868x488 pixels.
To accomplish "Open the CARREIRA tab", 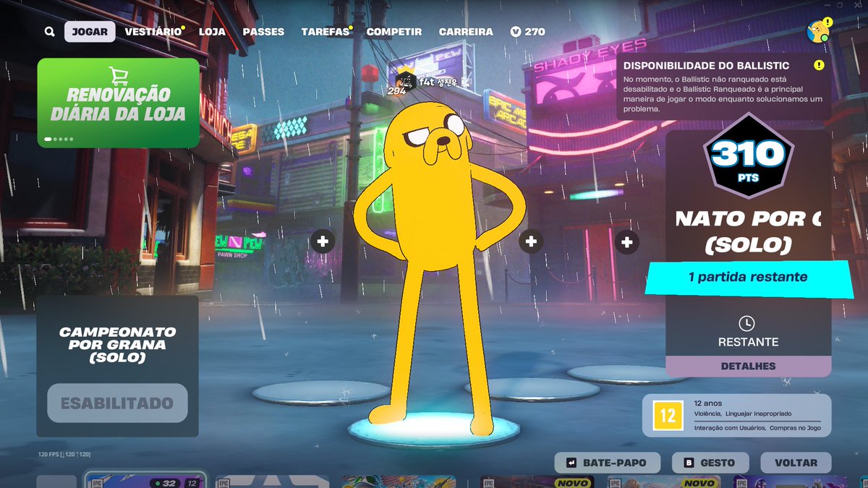I will point(466,32).
